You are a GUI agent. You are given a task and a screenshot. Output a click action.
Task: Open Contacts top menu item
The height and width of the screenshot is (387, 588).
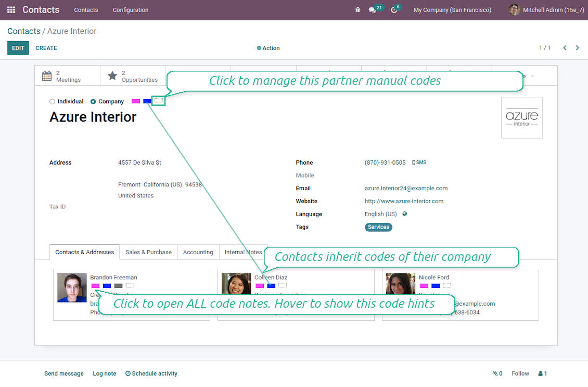(x=86, y=10)
